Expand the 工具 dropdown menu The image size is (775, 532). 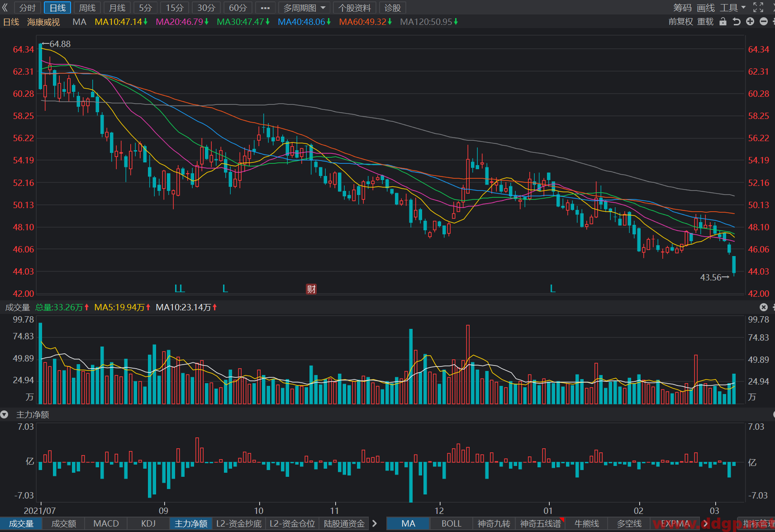point(733,8)
